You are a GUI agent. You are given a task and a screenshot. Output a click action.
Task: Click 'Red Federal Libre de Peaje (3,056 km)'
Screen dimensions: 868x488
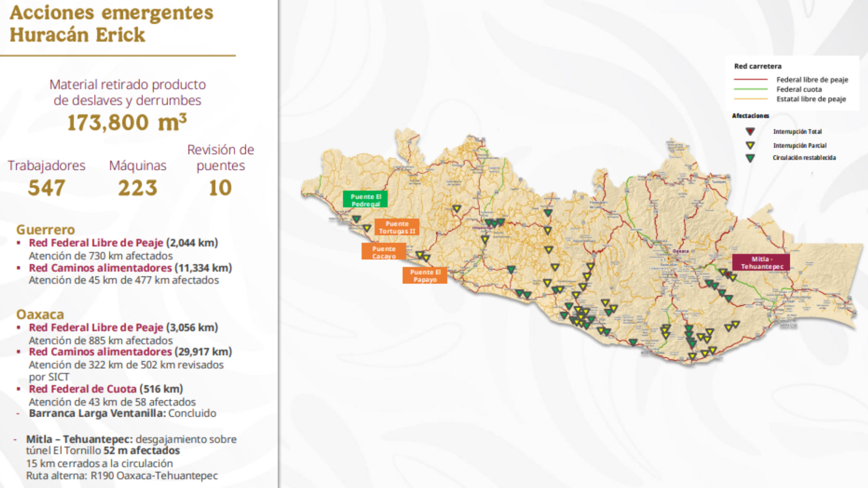pyautogui.click(x=123, y=328)
